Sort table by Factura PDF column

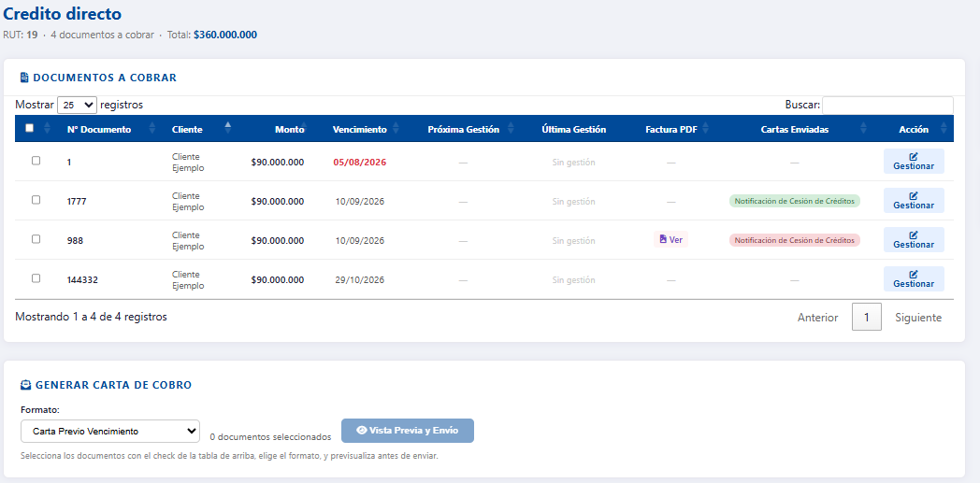pos(671,130)
